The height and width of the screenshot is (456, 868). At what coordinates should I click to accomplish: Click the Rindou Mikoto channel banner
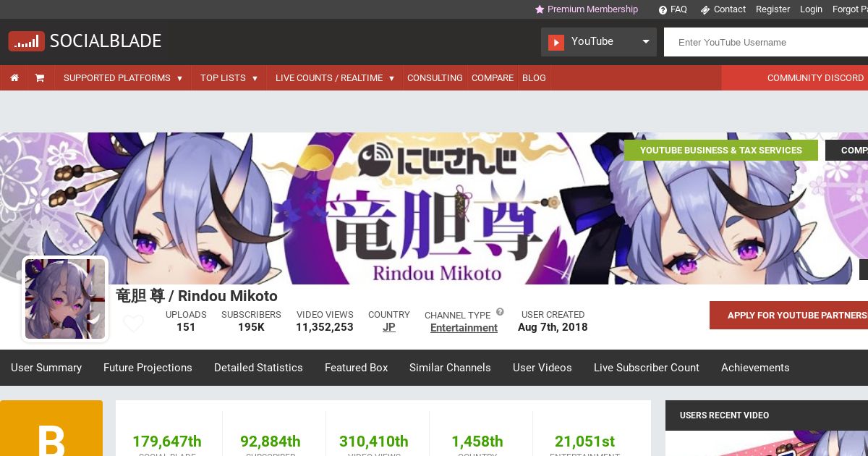click(434, 208)
